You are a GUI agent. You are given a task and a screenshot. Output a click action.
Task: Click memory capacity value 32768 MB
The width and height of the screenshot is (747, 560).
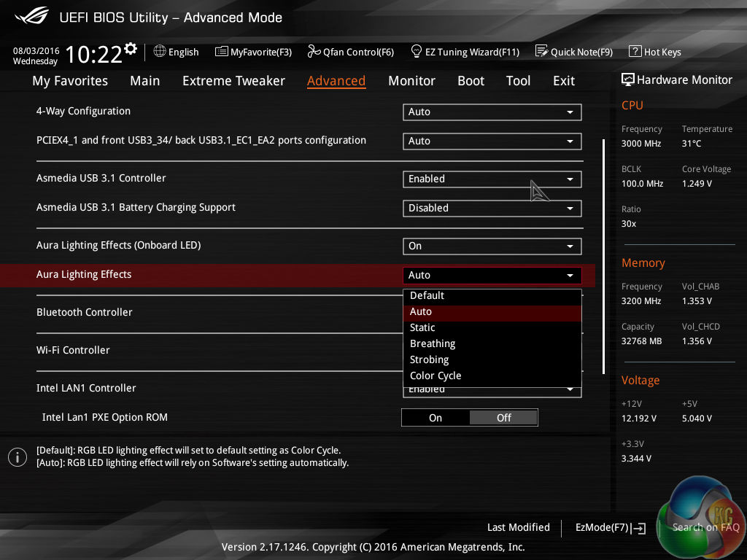pos(641,341)
